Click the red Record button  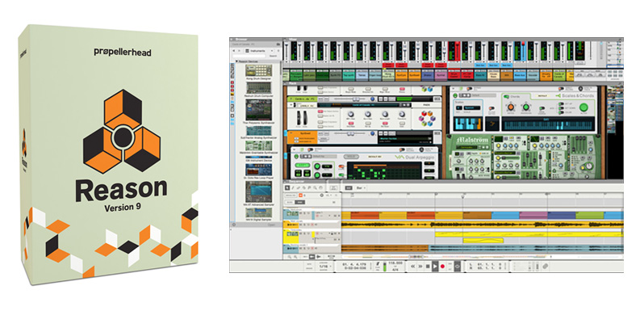[x=442, y=266]
